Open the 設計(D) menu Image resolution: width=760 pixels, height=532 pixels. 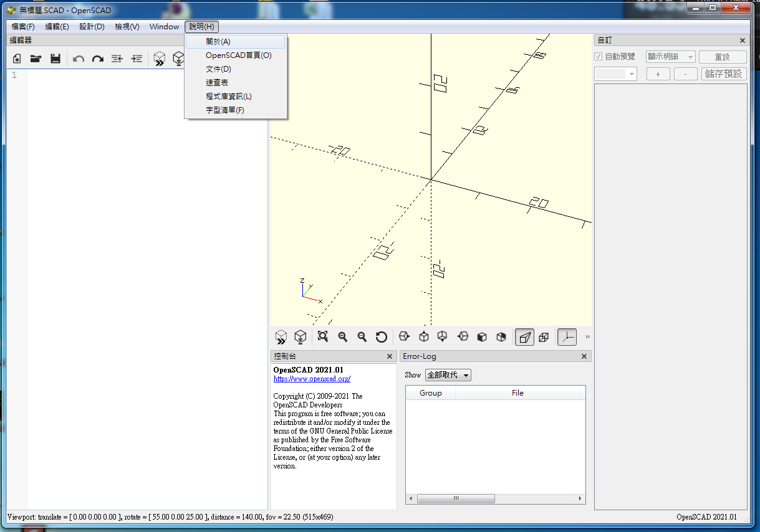pyautogui.click(x=92, y=27)
